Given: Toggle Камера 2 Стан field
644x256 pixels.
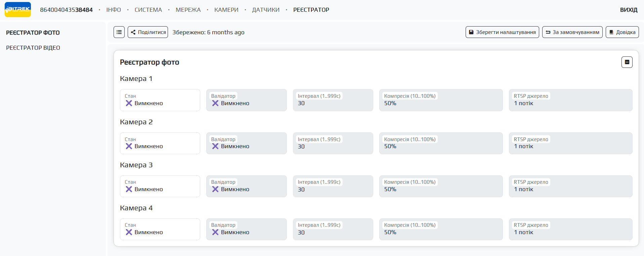Looking at the screenshot, I should click(x=160, y=143).
